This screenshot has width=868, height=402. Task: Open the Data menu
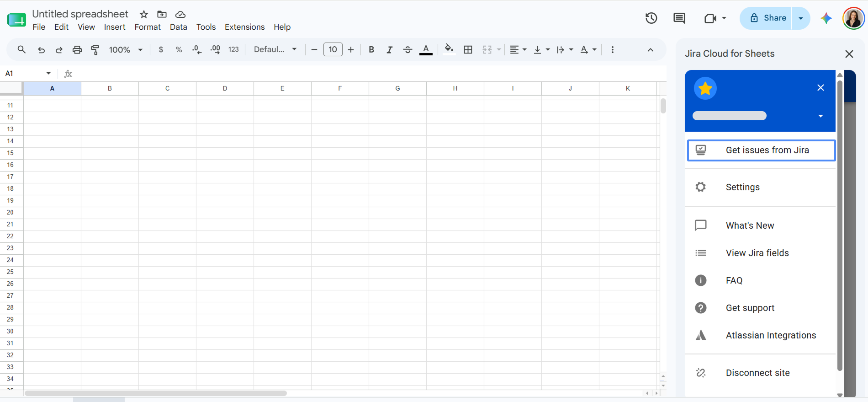pos(179,27)
